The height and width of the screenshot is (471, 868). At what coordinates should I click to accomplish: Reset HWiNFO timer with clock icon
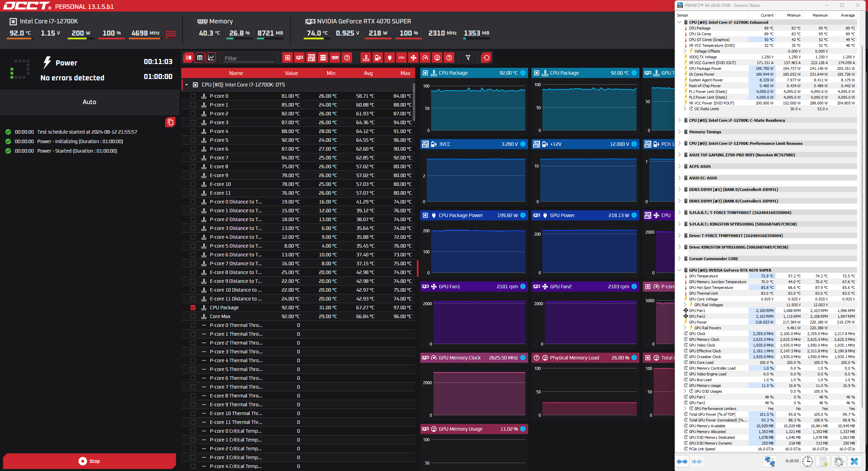pos(808,462)
